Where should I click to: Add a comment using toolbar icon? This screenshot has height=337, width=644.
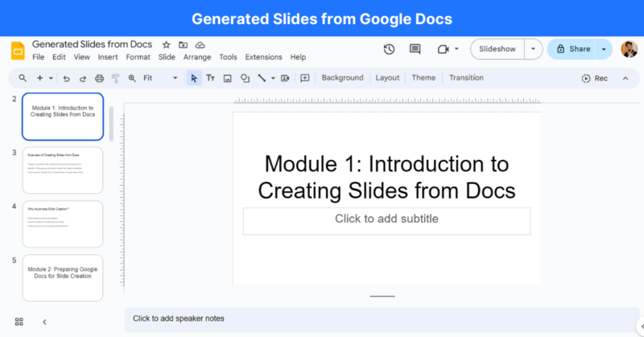[305, 78]
